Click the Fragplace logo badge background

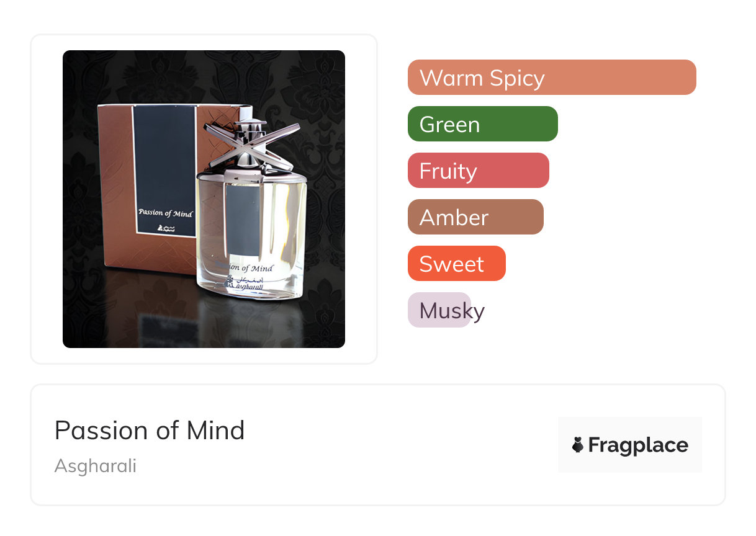pyautogui.click(x=630, y=445)
